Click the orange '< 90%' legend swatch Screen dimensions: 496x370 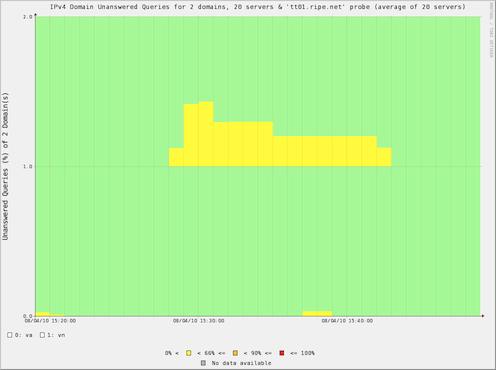[x=235, y=353]
